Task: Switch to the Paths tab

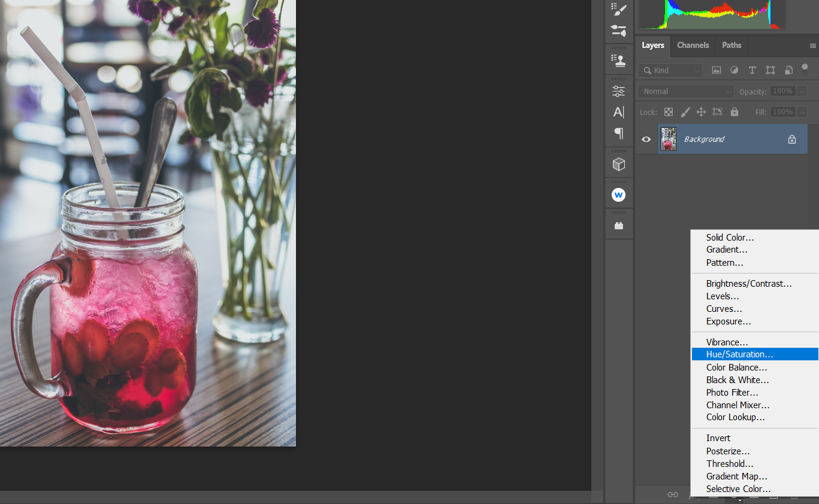Action: [732, 45]
